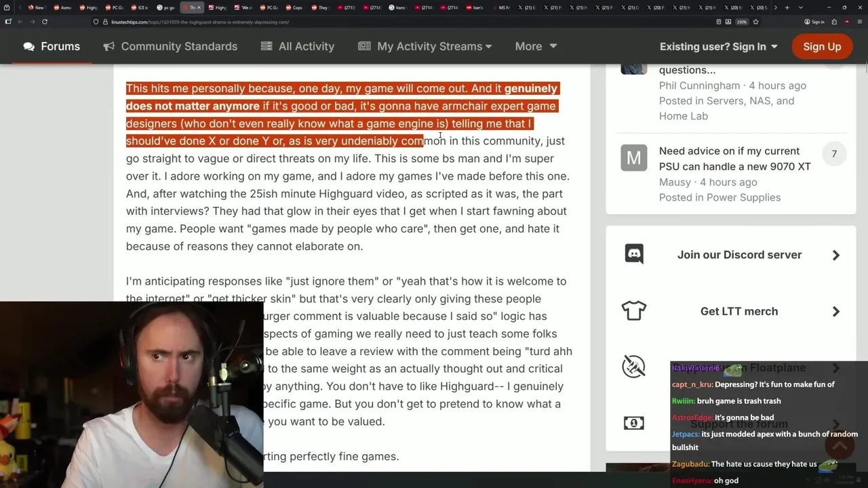Click chevron next to Join our Discord server

835,255
